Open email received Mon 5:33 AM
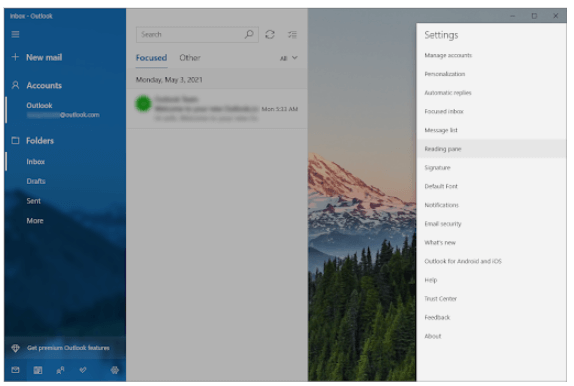 tap(217, 108)
